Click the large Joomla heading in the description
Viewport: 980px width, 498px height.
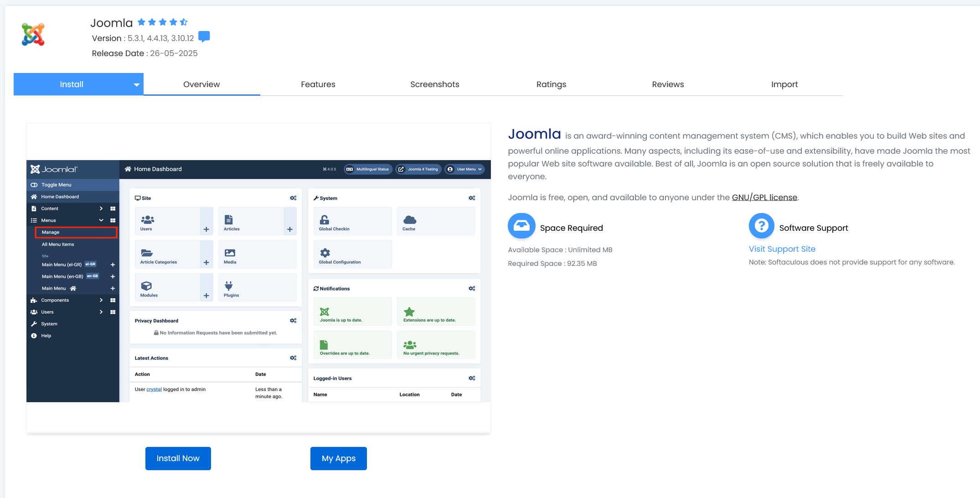pyautogui.click(x=535, y=134)
